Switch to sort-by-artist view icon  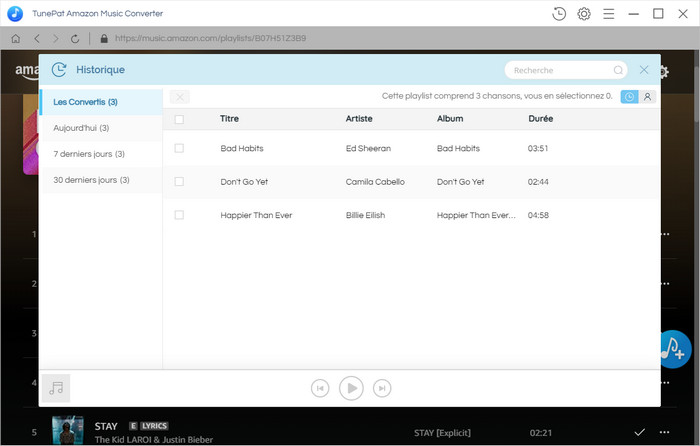click(x=647, y=97)
